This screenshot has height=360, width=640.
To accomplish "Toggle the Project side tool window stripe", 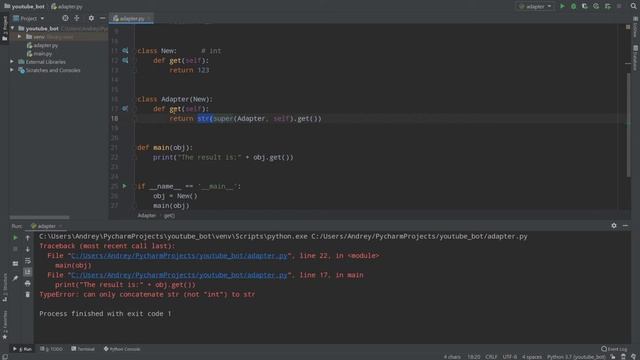I will 4,29.
